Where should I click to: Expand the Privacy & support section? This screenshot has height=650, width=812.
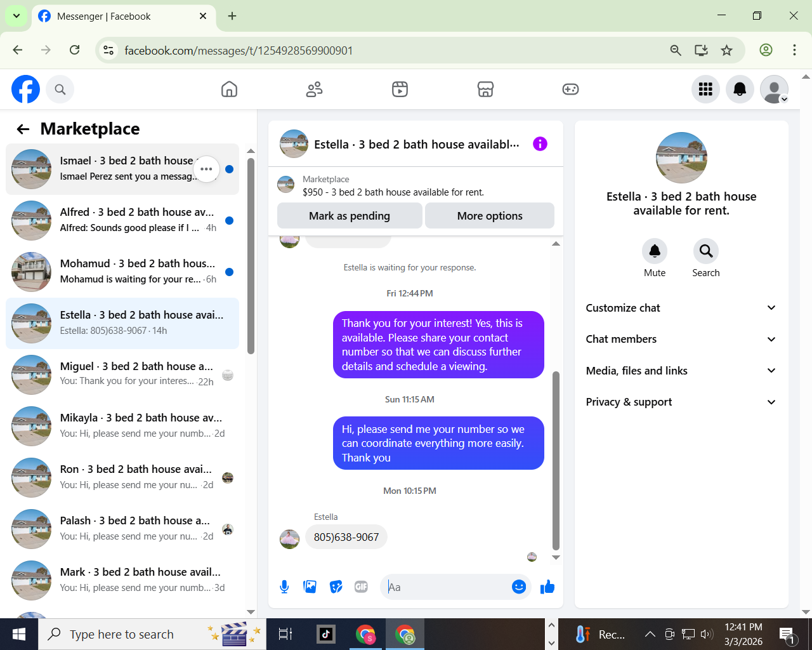[x=681, y=402]
